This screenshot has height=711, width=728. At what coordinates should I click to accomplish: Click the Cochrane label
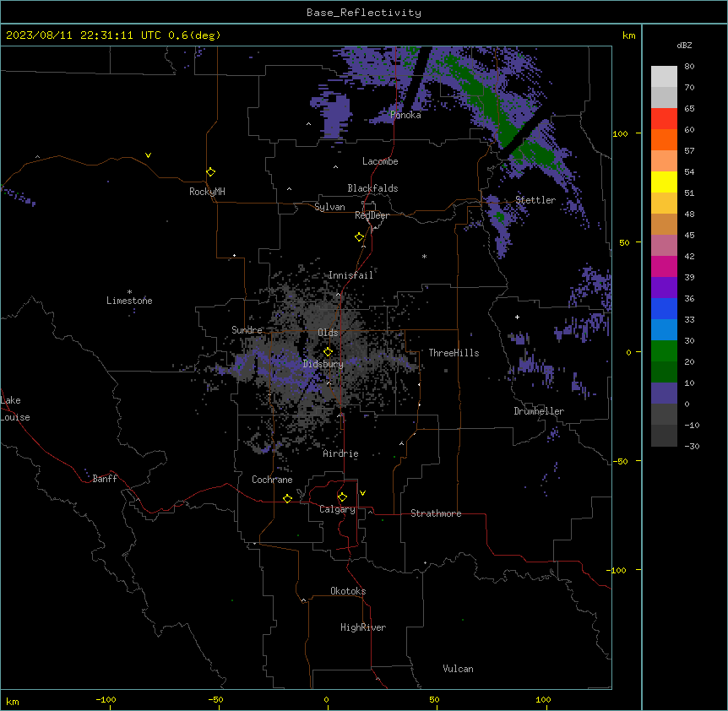click(x=272, y=480)
